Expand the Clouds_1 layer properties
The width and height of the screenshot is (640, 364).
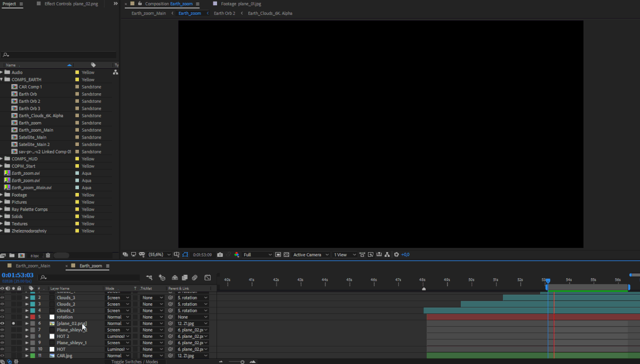pos(27,310)
